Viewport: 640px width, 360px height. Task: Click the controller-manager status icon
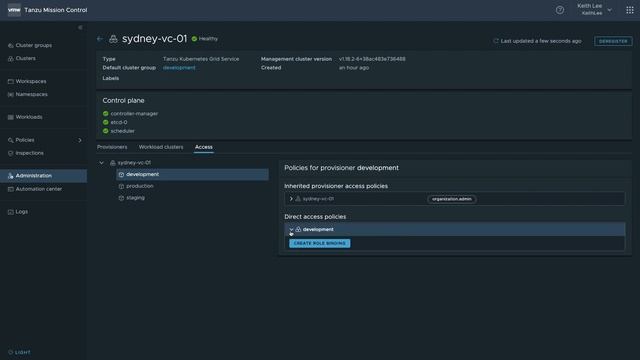click(x=106, y=113)
